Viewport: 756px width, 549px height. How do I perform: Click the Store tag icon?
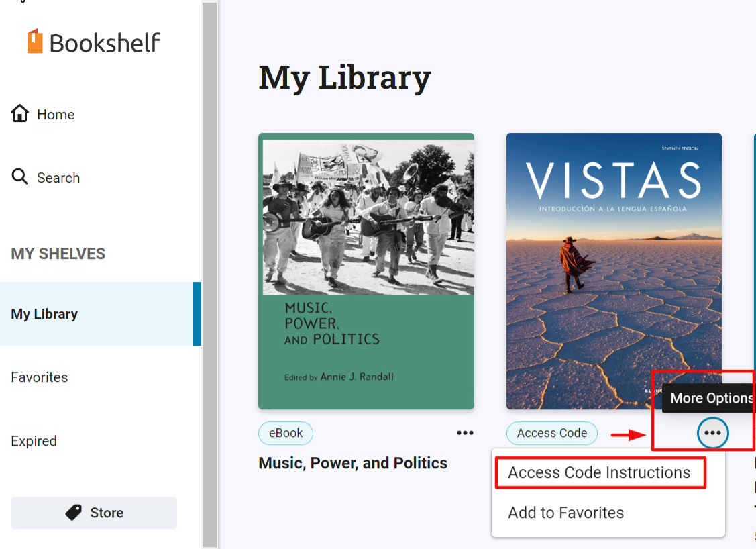click(x=73, y=512)
